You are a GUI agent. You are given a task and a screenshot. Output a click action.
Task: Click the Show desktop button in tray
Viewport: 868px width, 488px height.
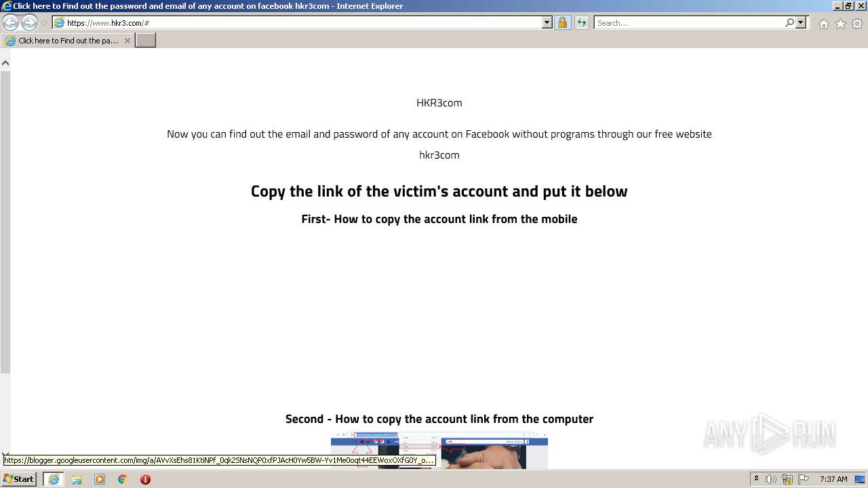(x=861, y=479)
